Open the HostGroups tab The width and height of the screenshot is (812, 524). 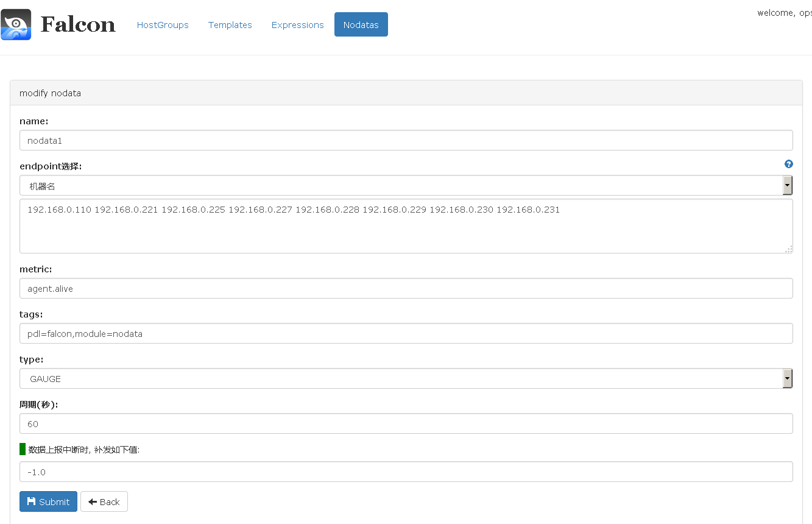[x=163, y=25]
